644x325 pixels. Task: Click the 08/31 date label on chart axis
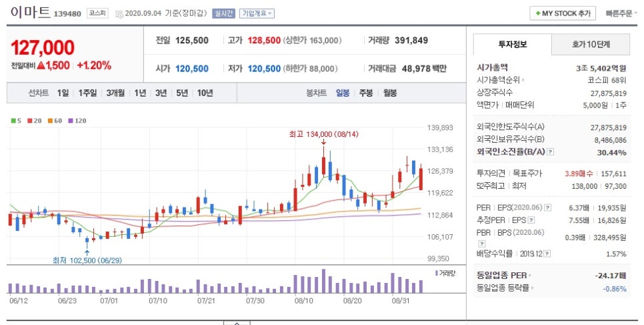point(401,301)
